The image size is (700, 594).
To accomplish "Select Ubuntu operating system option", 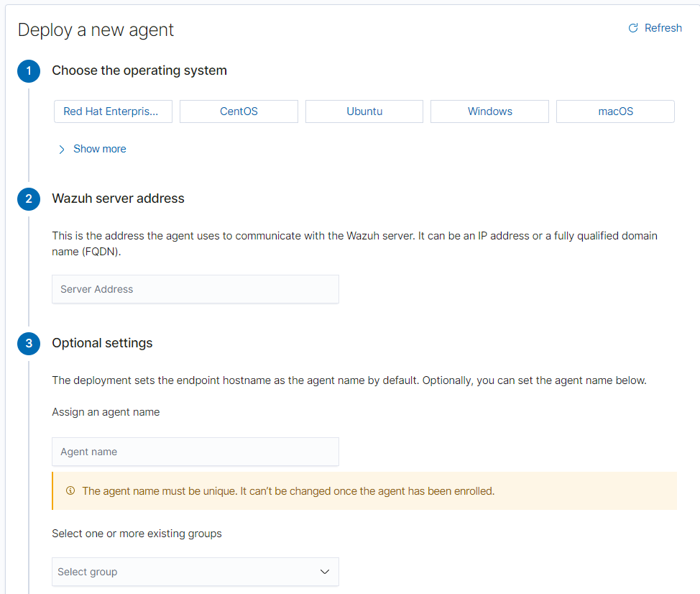I will point(364,111).
